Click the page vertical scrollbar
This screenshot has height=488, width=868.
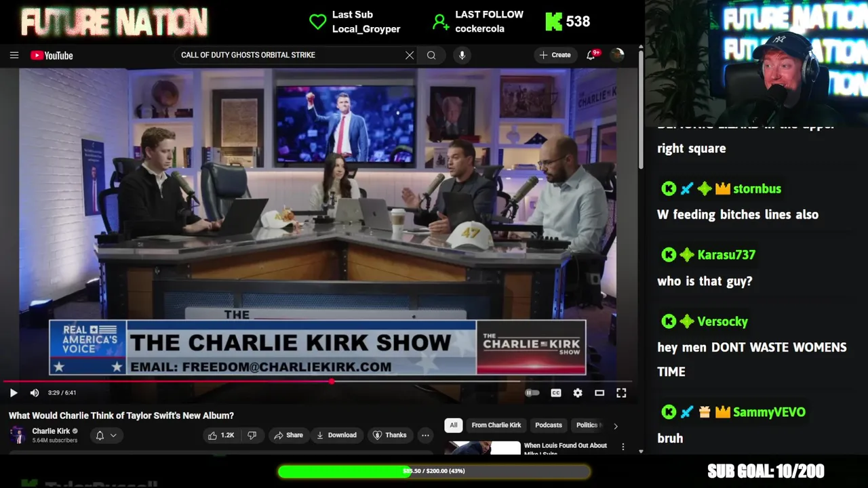(641, 108)
